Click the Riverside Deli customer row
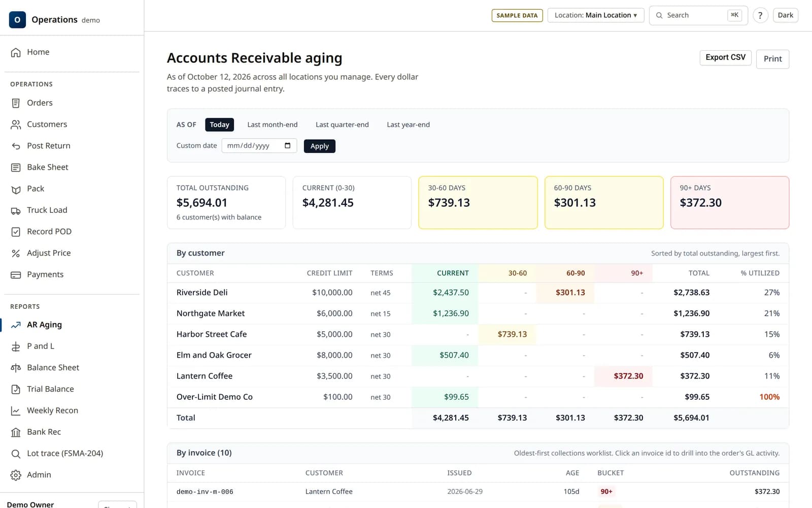The width and height of the screenshot is (812, 508). 478,293
